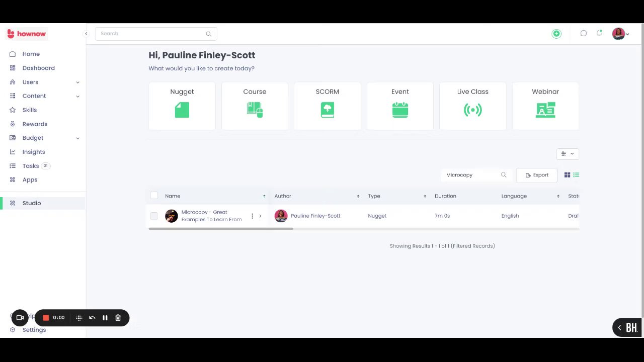Click the green plus create icon
644x362 pixels.
[556, 34]
